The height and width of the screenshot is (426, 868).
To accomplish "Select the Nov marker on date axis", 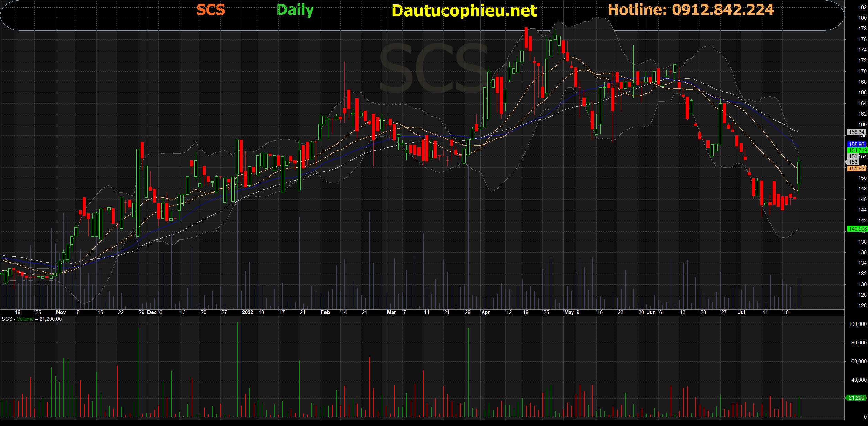I will coord(61,312).
